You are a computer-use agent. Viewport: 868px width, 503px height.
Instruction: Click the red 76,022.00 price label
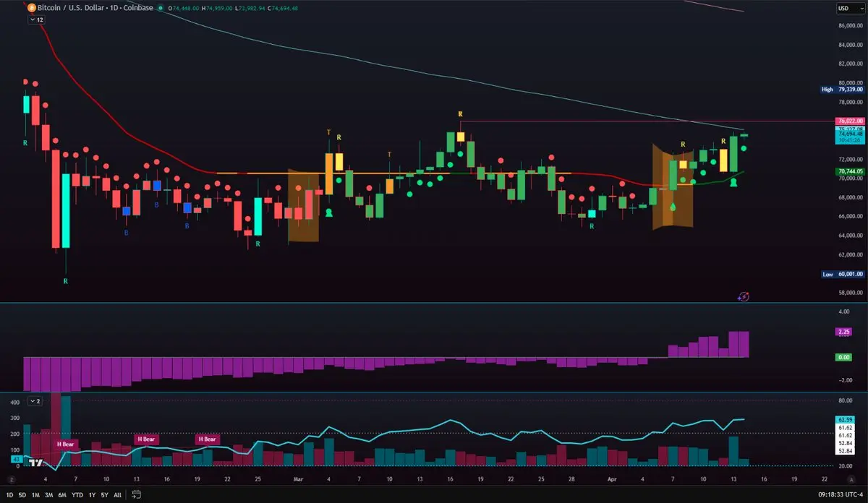851,121
